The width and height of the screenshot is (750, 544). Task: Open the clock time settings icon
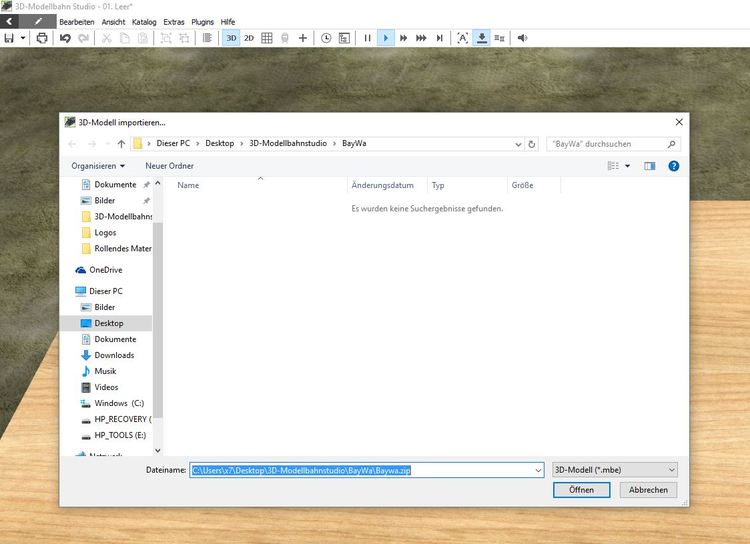click(x=326, y=38)
